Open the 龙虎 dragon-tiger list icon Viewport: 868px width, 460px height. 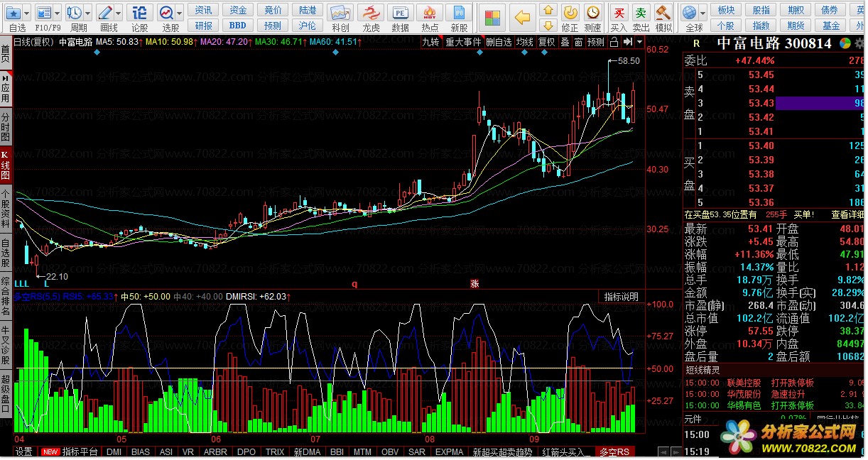click(x=371, y=13)
